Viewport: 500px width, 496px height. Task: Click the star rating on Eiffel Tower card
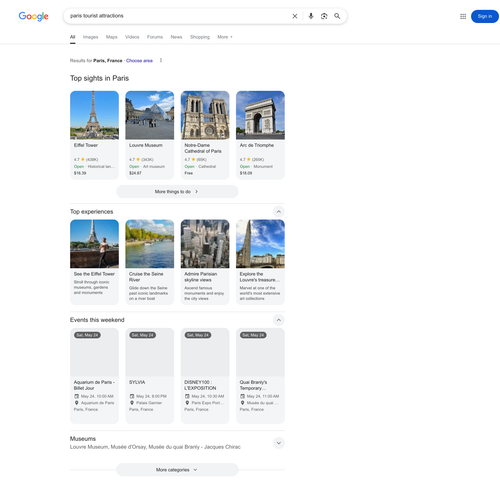(83, 159)
